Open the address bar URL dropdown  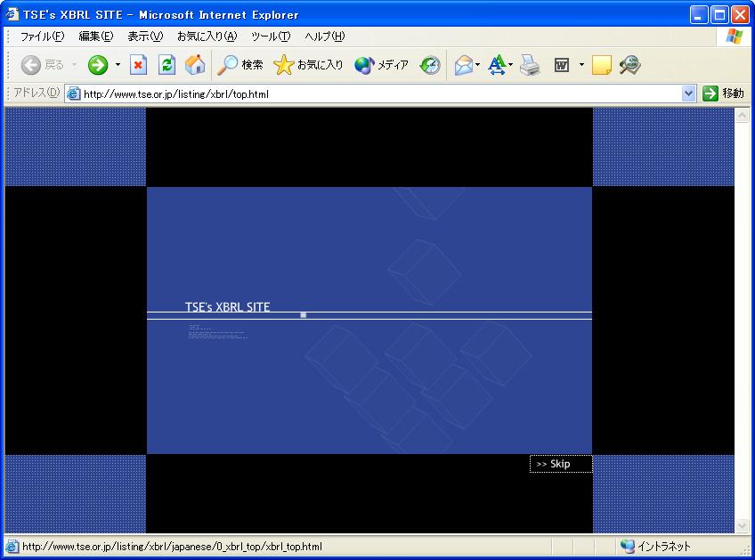[688, 93]
